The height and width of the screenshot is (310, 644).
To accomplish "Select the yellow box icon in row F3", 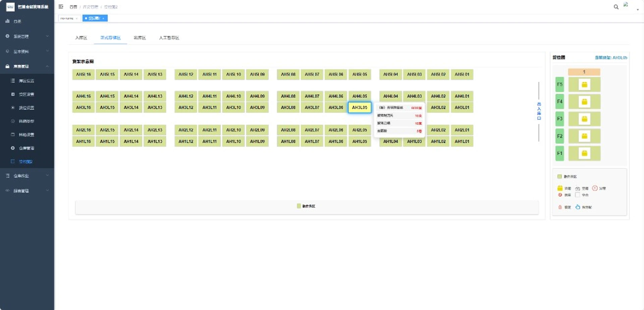I will tap(584, 119).
